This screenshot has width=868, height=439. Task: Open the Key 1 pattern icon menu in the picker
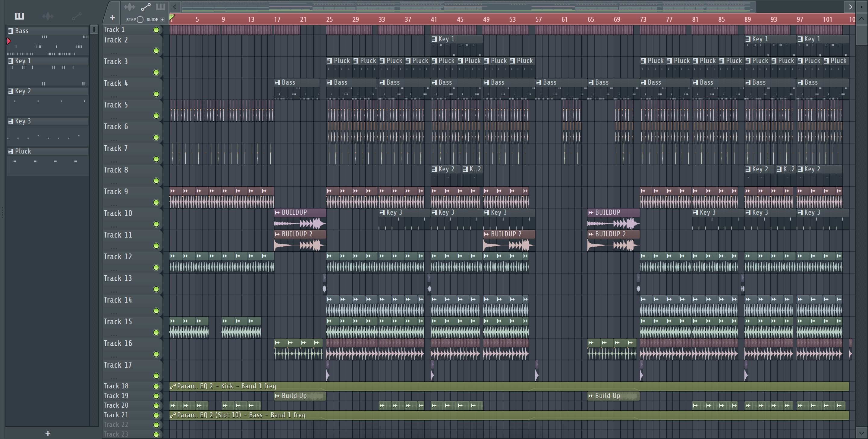click(11, 61)
